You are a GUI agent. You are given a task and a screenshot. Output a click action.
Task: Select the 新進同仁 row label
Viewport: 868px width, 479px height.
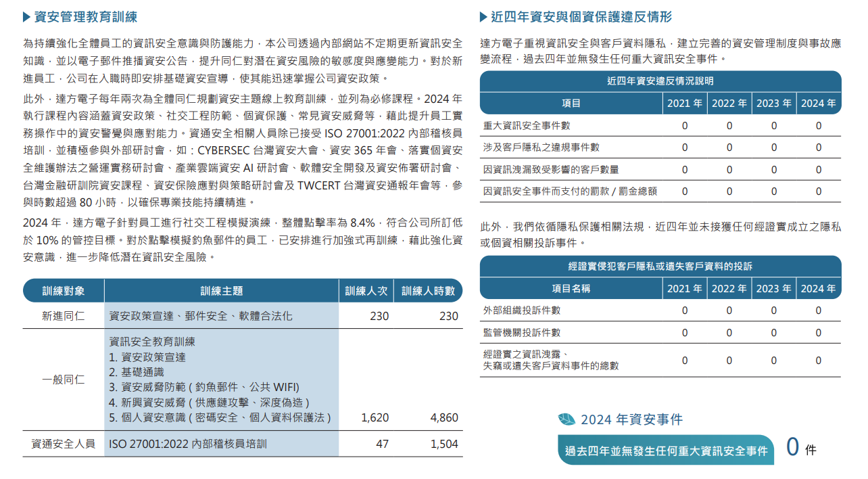(64, 316)
